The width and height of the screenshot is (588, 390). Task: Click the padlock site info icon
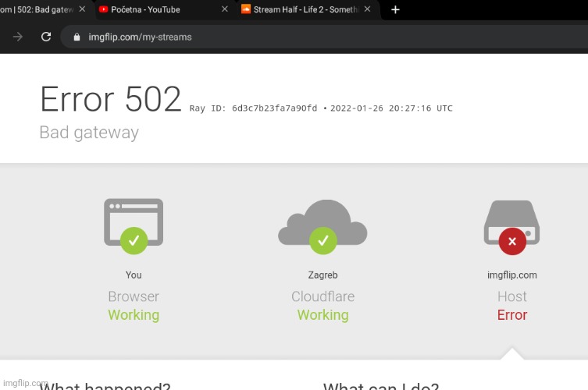[77, 37]
